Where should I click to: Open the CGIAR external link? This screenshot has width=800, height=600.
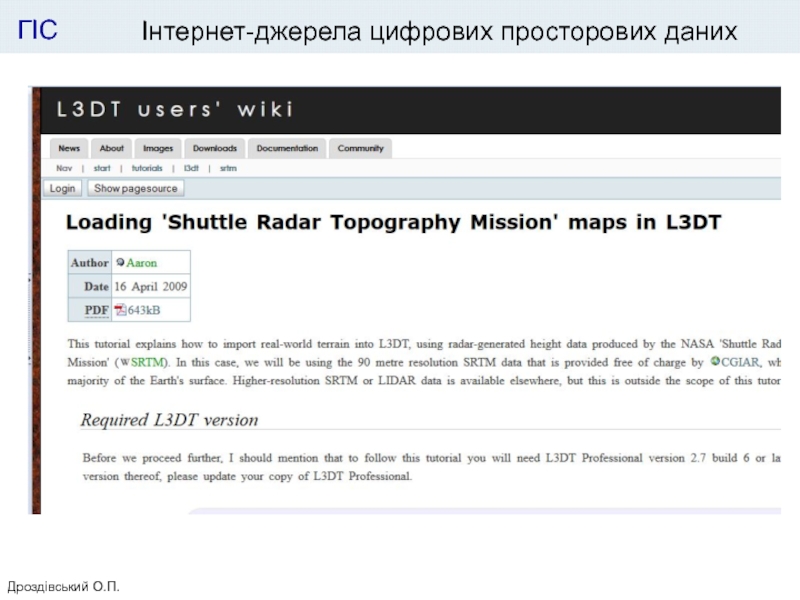tap(740, 362)
